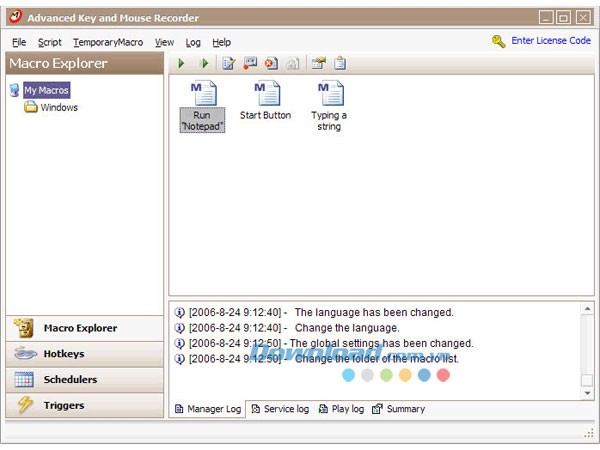Viewport: 600px width, 450px height.
Task: Open the Macro Explorer panel button
Action: [x=85, y=328]
